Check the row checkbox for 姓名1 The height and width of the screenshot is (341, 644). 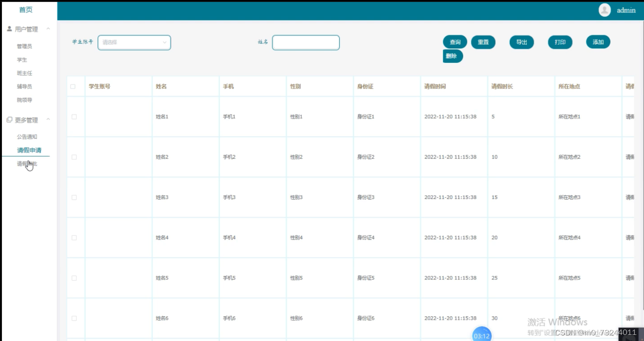(74, 117)
